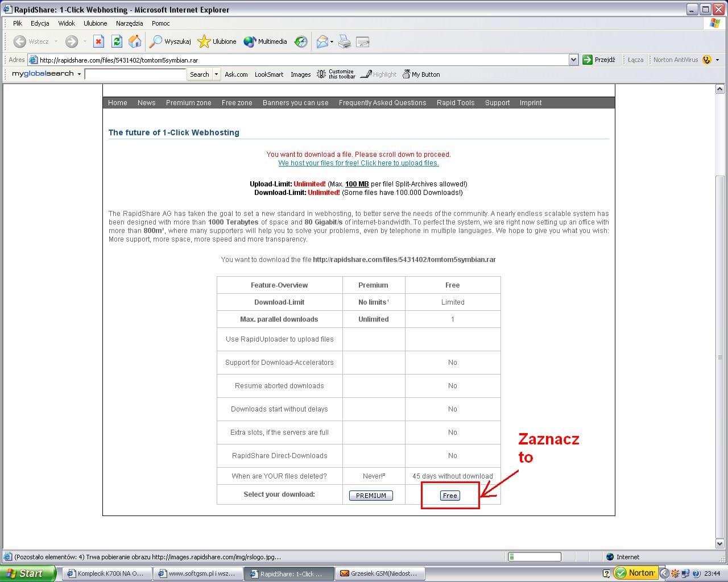Image resolution: width=728 pixels, height=582 pixels.
Task: Click the page scrollbar up arrow
Action: coord(719,89)
